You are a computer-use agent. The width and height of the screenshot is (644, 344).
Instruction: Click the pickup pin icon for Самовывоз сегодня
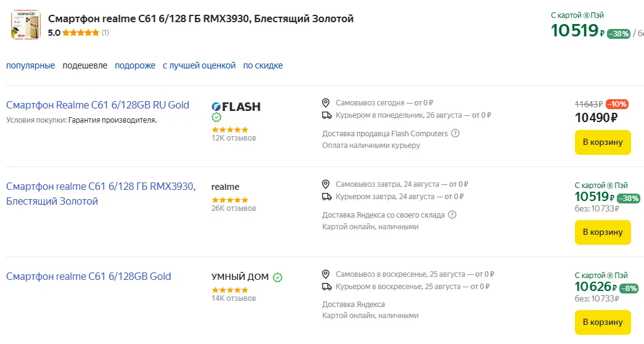coord(327,102)
